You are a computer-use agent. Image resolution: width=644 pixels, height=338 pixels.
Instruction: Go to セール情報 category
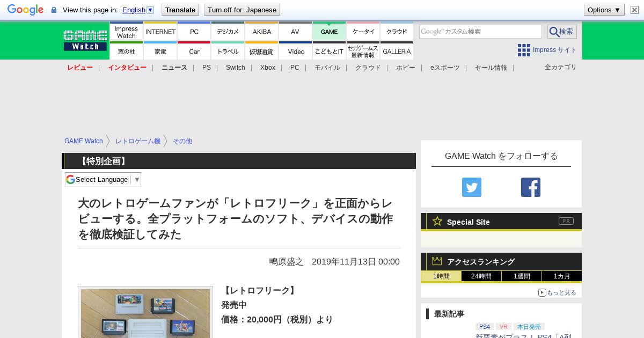[491, 68]
